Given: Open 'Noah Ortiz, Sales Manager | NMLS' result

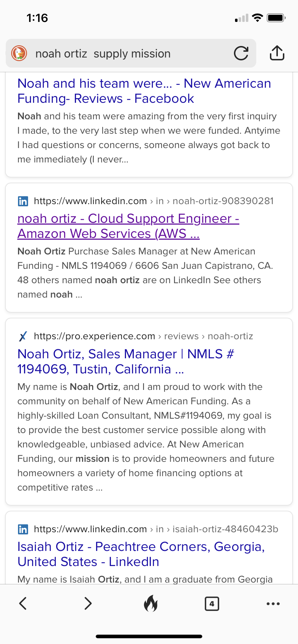Looking at the screenshot, I should point(126,362).
